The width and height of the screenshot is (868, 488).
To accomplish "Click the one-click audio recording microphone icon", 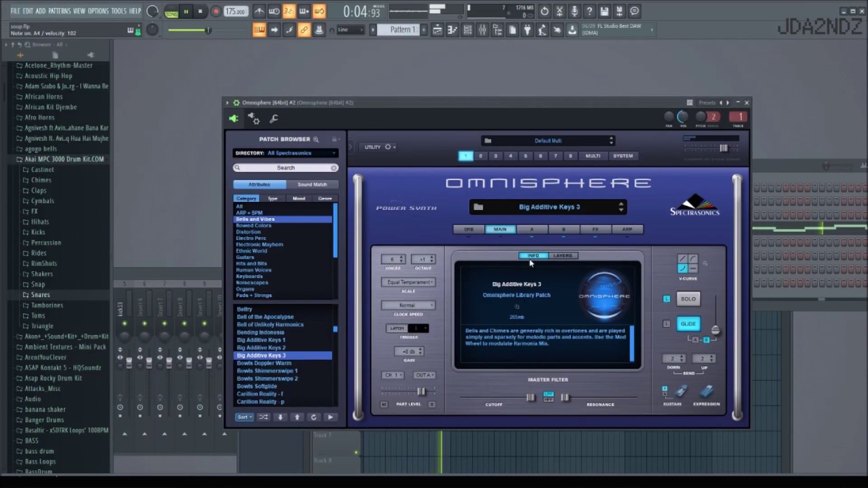I will (x=574, y=12).
